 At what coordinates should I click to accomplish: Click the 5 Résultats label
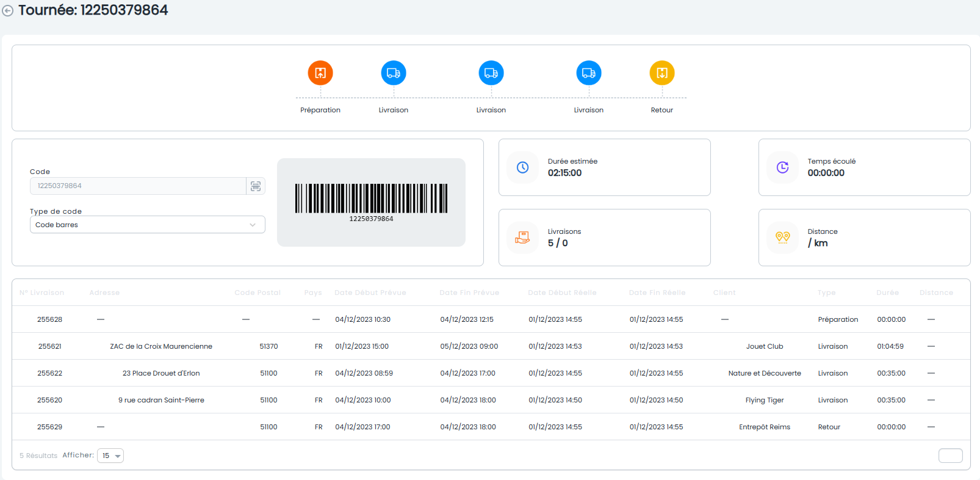pos(38,456)
